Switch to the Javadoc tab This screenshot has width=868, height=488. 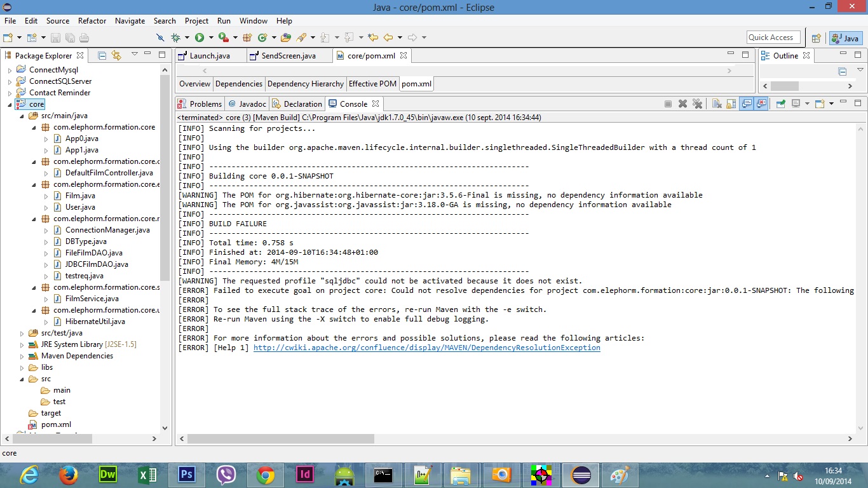247,104
